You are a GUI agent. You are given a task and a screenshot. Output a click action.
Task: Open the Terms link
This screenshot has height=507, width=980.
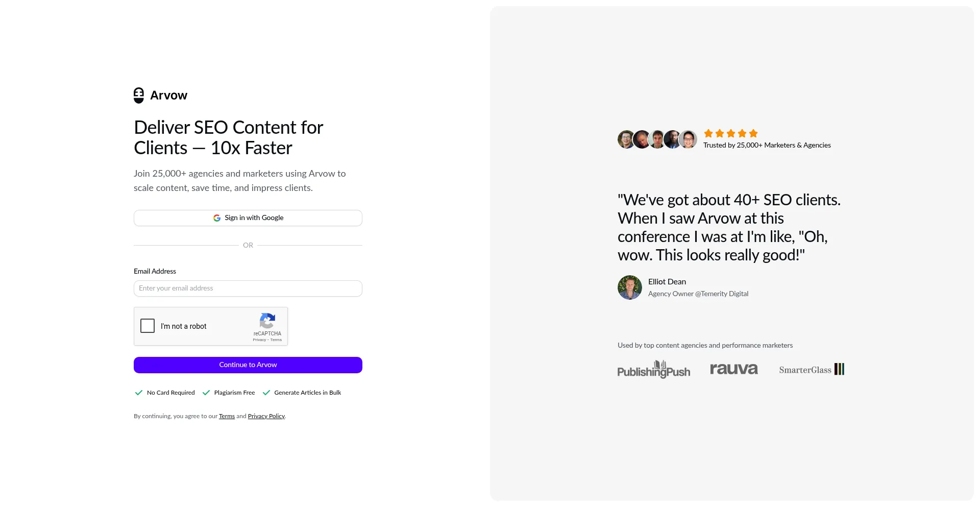tap(227, 417)
